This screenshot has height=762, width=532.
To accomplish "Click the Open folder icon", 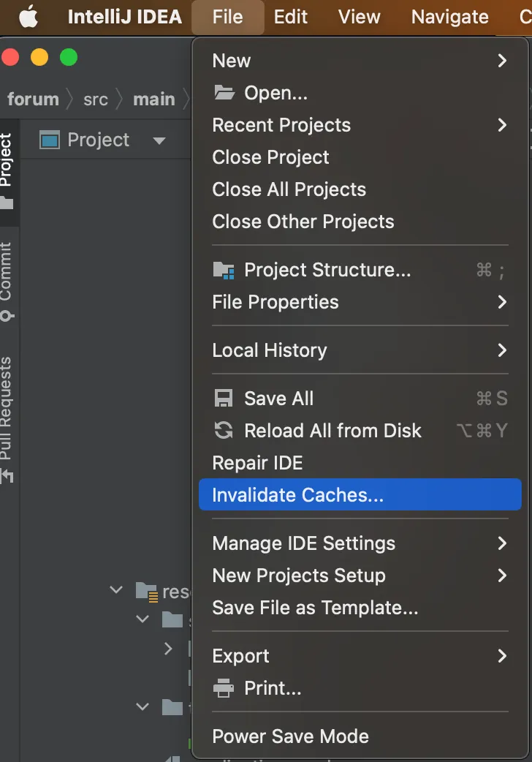I will coord(224,93).
